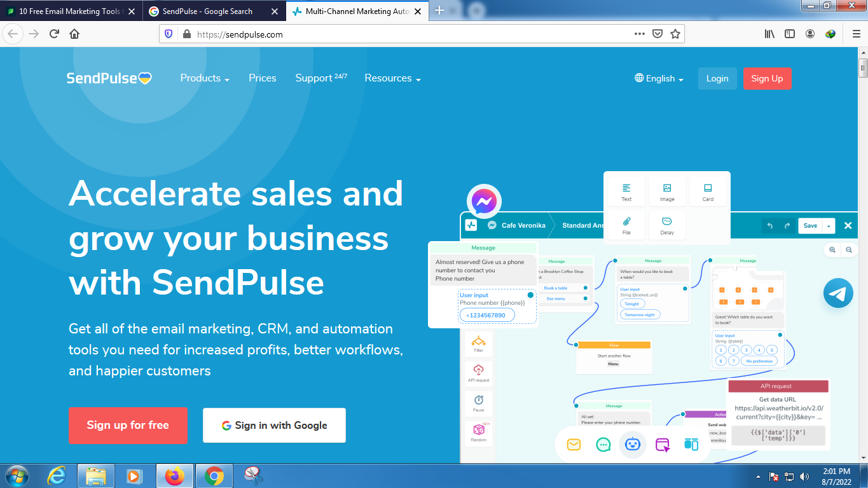Image resolution: width=868 pixels, height=488 pixels.
Task: Select the chatbot robot face icon
Action: point(633,445)
